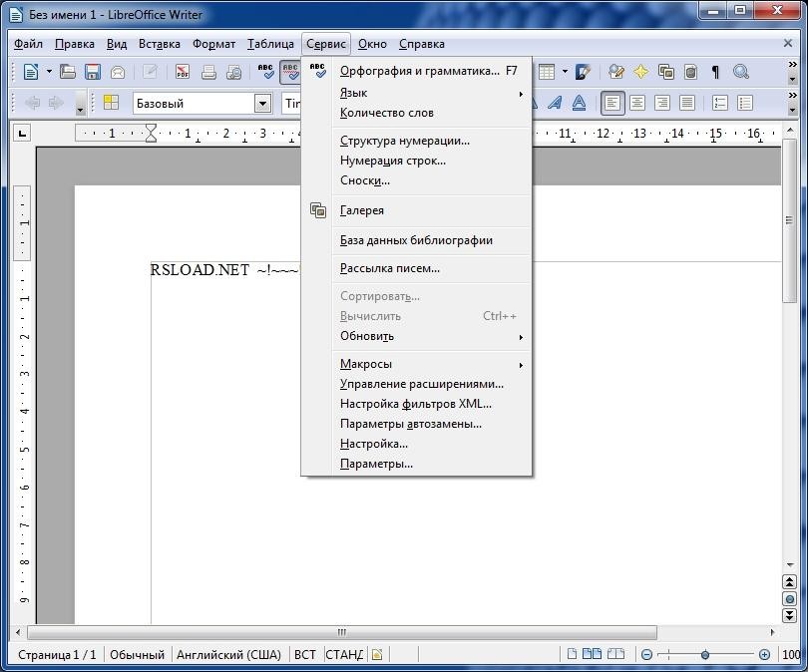Screen dimensions: 808x672
Task: Switch to Book view layout
Action: [x=615, y=654]
